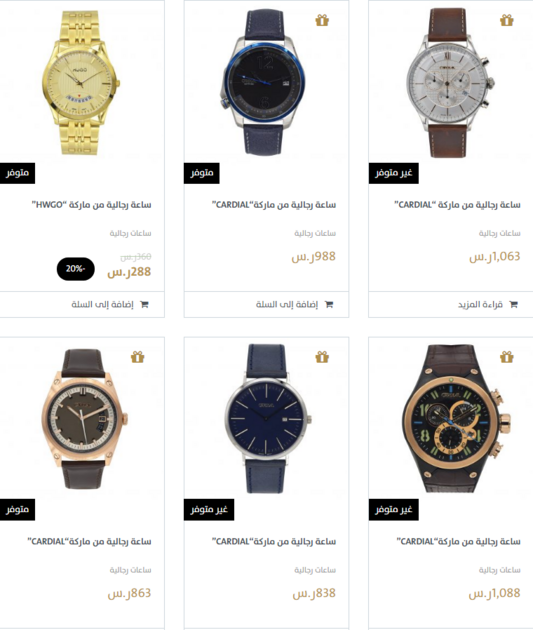Click gift icon on silver chronograph watch
Viewport: 533px width, 630px height.
(506, 20)
